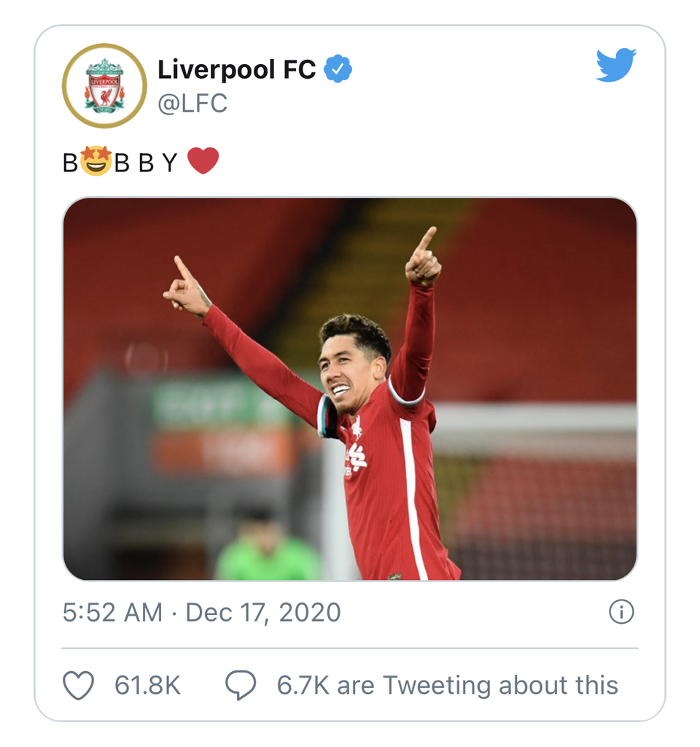Open "6.7K are Tweeting about this"
Viewport: 700px width, 747px height.
click(448, 686)
